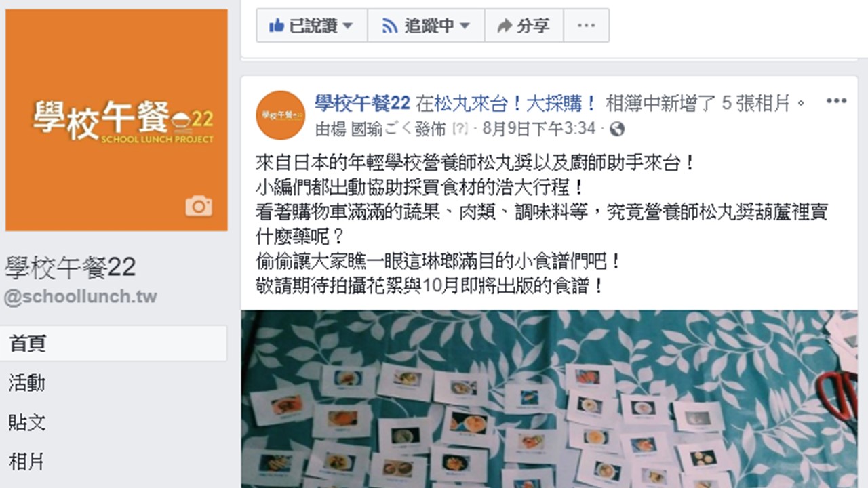868x488 pixels.
Task: Open the 8月9日下午3:34 post timestamp
Action: [539, 129]
